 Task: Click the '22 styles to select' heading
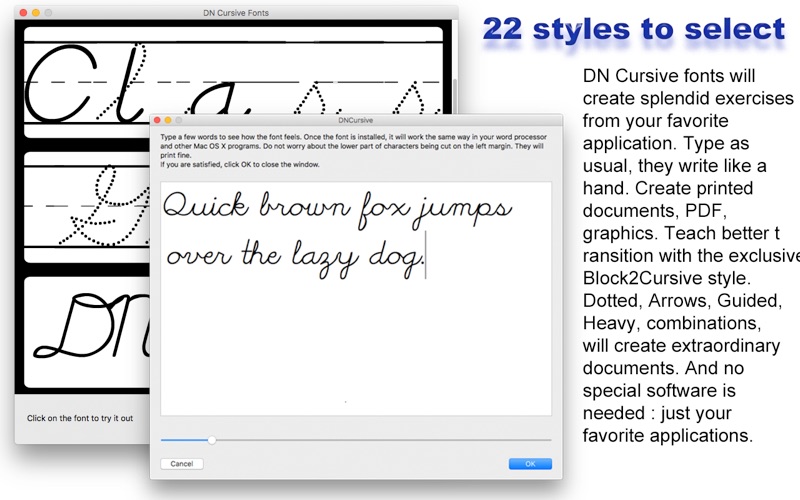(634, 29)
